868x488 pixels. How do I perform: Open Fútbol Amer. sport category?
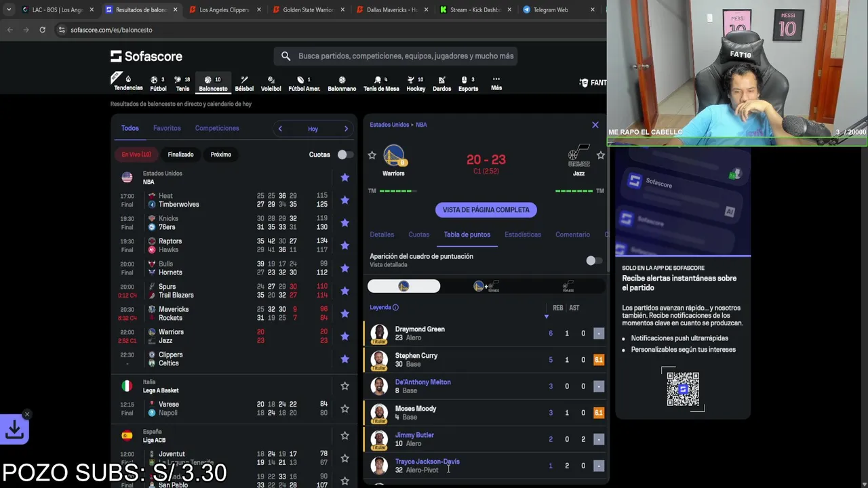304,83
